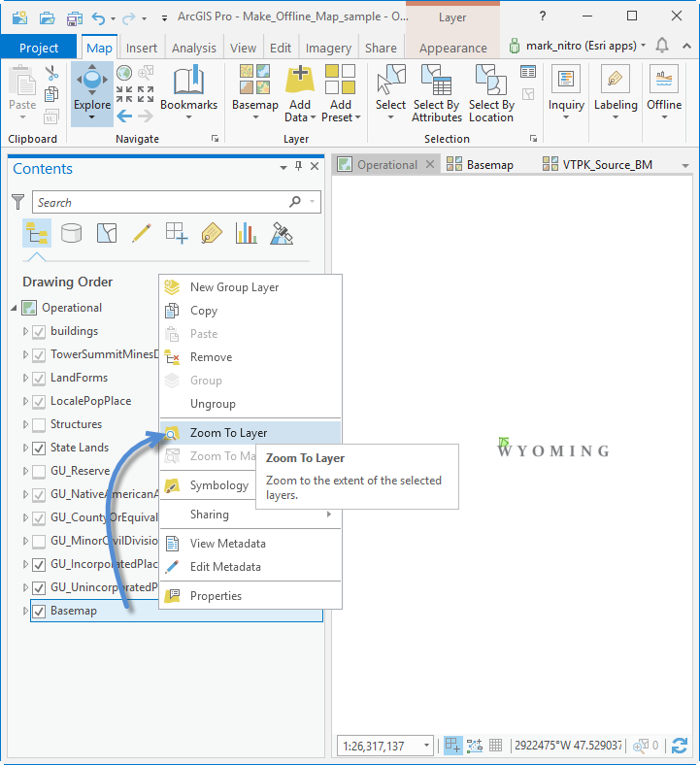
Task: Open the Project tab
Action: (39, 48)
